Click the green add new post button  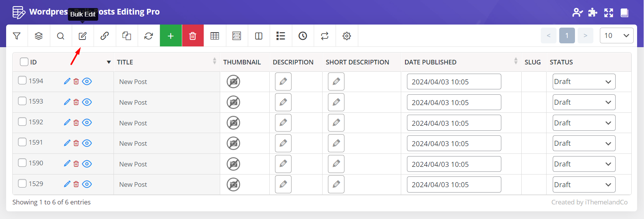point(171,36)
